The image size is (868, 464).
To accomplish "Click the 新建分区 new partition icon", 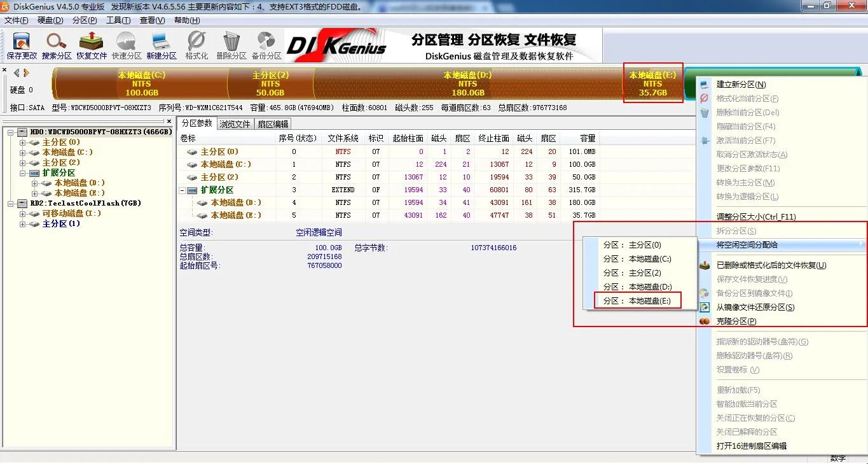I will click(x=160, y=45).
